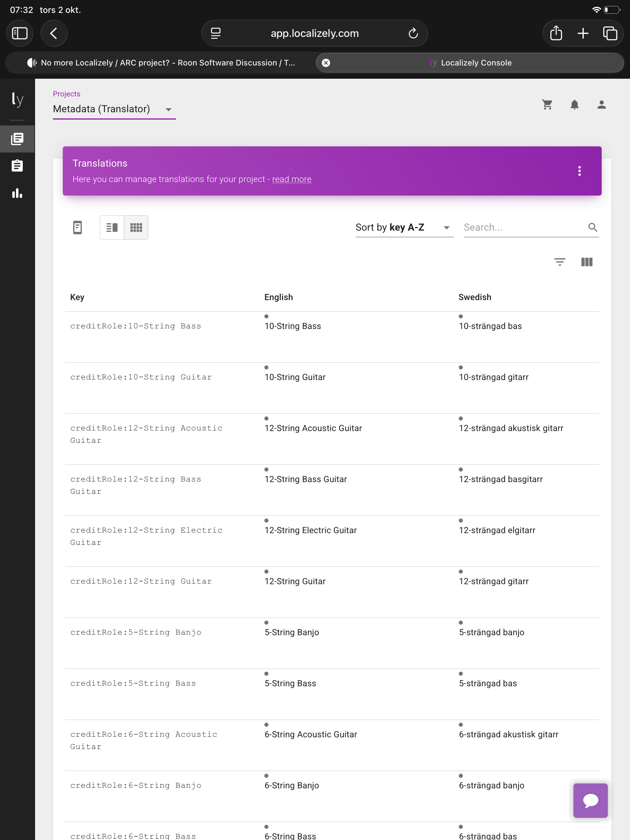
Task: Open Translations section in left sidebar
Action: (17, 139)
